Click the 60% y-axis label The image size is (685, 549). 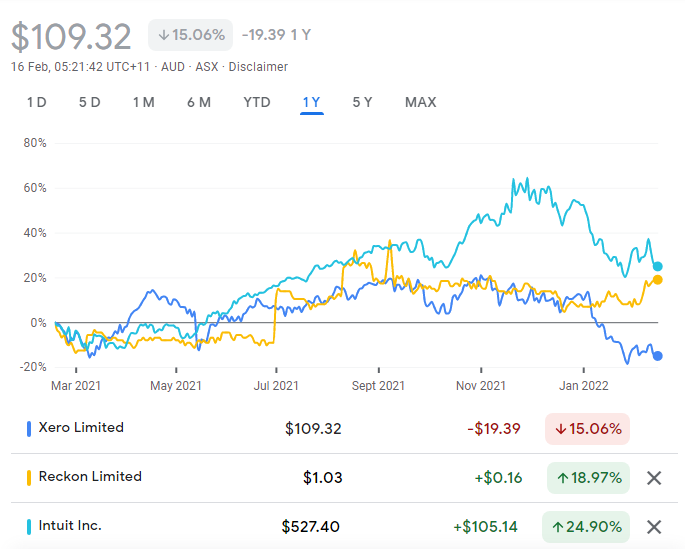35,188
